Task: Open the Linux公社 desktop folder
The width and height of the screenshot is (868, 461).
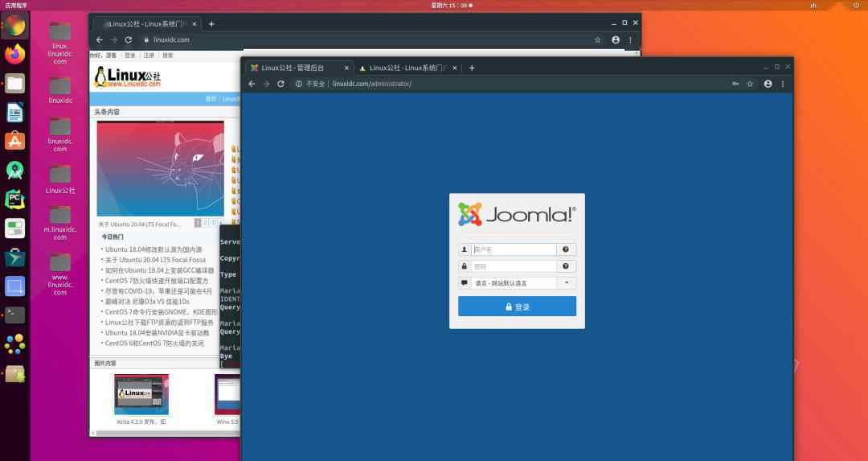Action: pyautogui.click(x=60, y=179)
